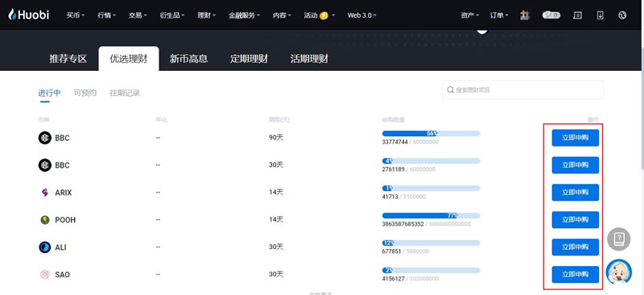Open the user avatar profile icon
Screen dimensions: 644x295
point(525,15)
